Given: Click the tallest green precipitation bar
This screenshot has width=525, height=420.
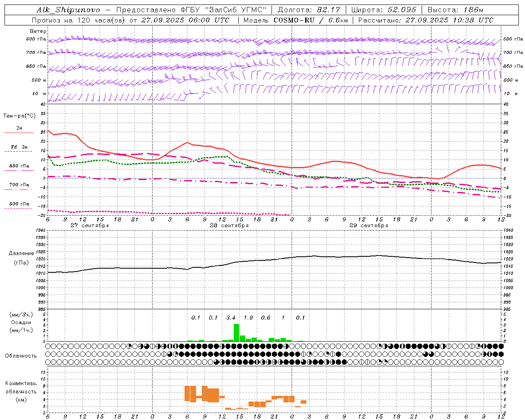Looking at the screenshot, I should click(x=236, y=333).
